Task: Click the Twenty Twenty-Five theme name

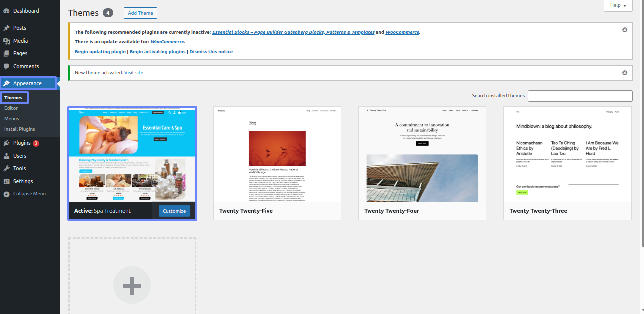Action: click(x=246, y=211)
